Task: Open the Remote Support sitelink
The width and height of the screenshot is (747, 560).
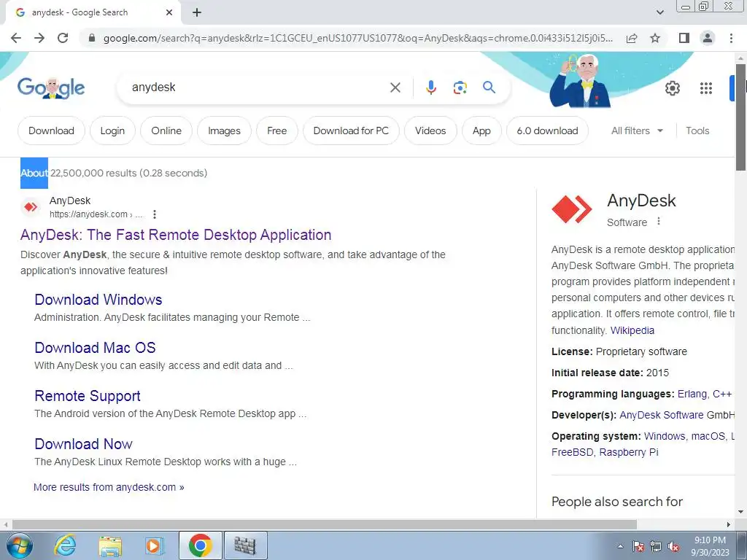Action: [x=88, y=396]
